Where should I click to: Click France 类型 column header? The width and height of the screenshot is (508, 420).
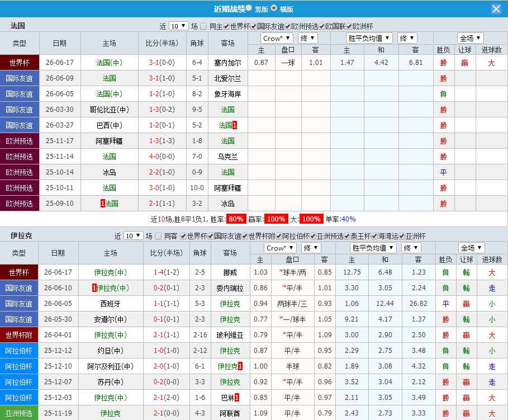[20, 43]
